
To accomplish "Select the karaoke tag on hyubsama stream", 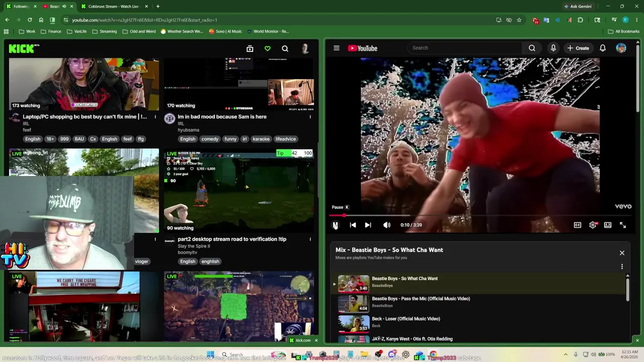I will [x=261, y=139].
